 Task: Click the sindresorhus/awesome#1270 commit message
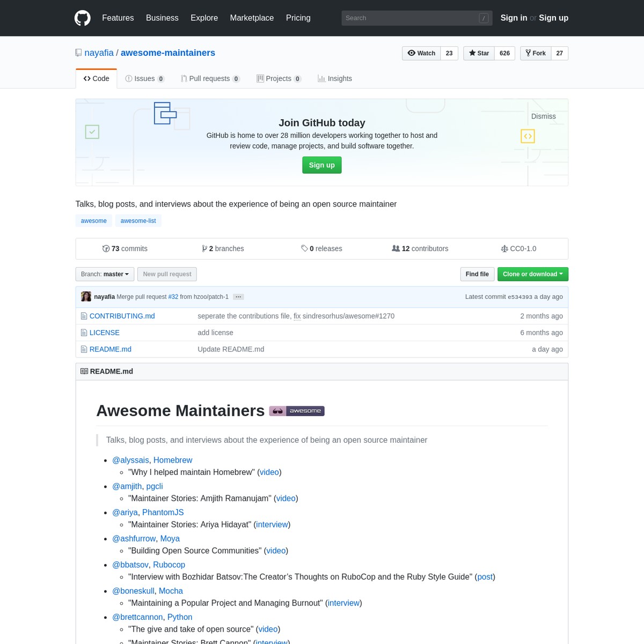tap(348, 316)
